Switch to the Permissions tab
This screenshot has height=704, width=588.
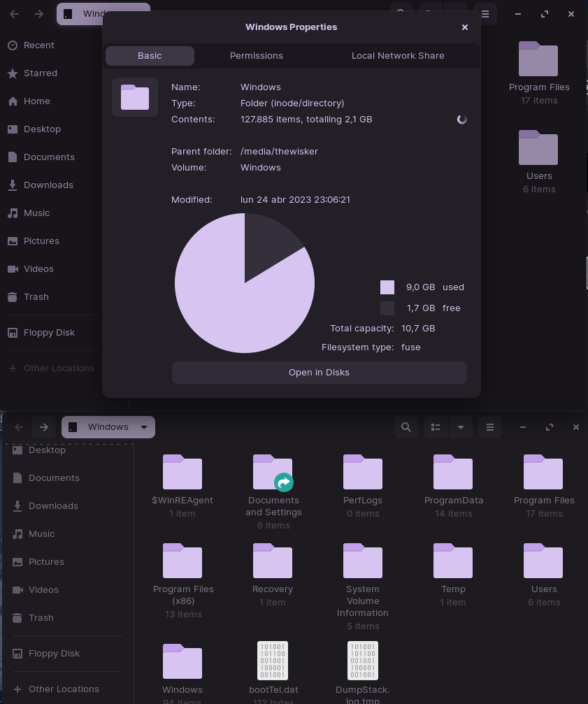pos(257,56)
